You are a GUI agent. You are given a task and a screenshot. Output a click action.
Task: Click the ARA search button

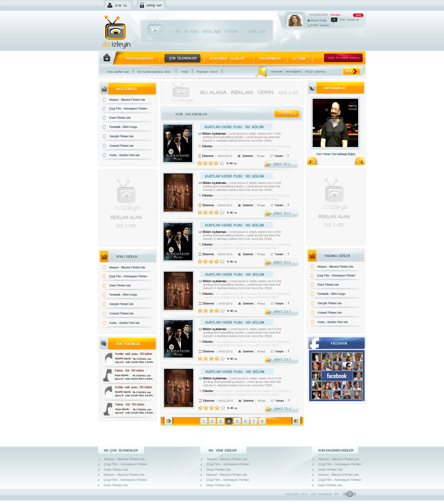pyautogui.click(x=351, y=71)
